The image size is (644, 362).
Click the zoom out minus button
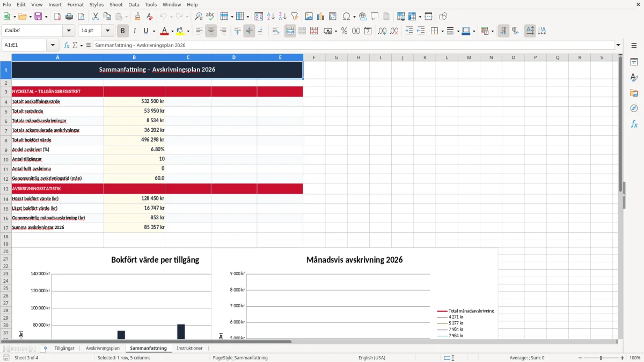pyautogui.click(x=580, y=358)
